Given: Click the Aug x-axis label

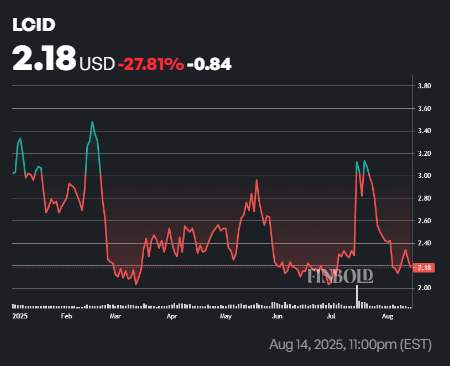Looking at the screenshot, I should tap(387, 316).
